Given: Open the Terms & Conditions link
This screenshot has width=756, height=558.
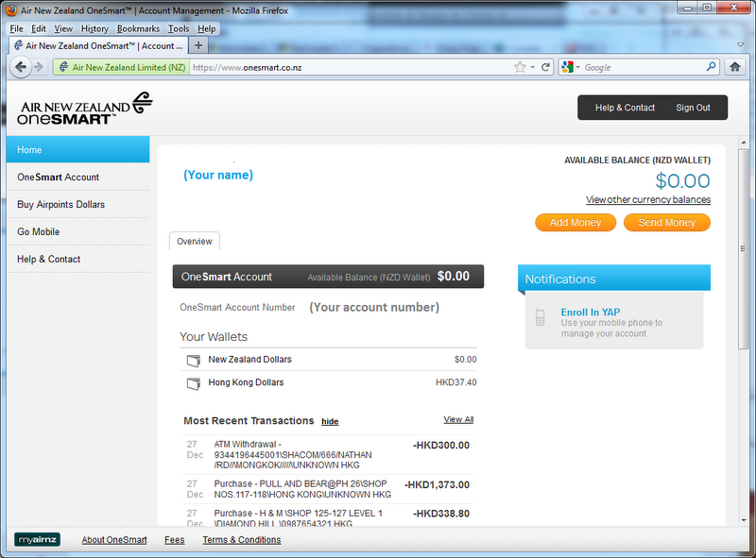Looking at the screenshot, I should tap(241, 539).
